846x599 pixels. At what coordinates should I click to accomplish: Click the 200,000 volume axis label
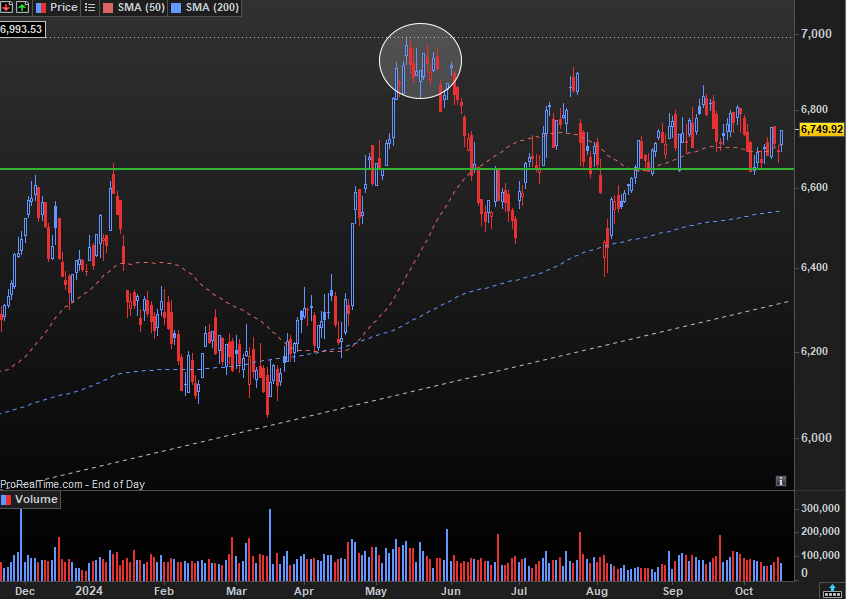click(x=820, y=532)
